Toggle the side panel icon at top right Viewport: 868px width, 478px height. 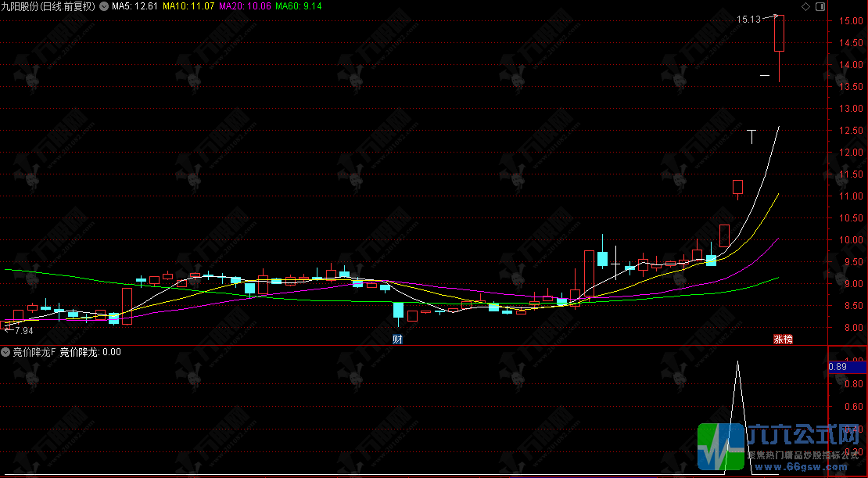point(820,6)
